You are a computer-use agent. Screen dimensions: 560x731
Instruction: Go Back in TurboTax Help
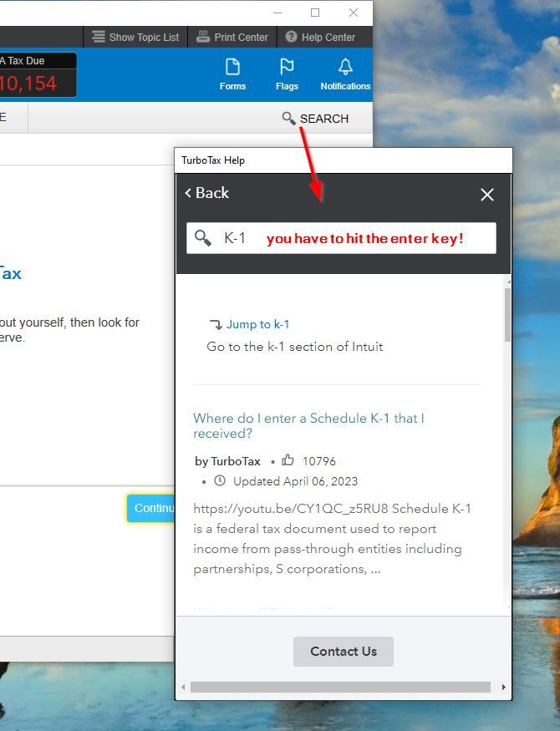pos(207,192)
